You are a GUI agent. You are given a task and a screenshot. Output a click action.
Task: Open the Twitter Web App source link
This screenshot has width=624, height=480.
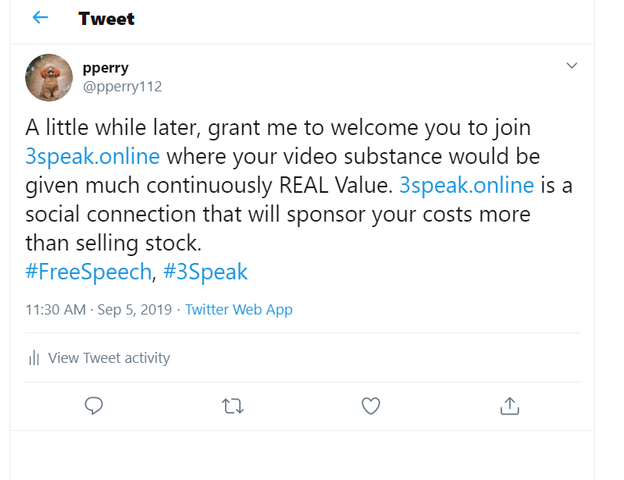tap(238, 310)
